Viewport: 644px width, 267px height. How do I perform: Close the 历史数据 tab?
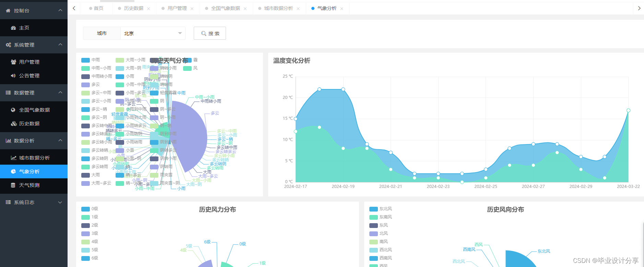click(148, 9)
